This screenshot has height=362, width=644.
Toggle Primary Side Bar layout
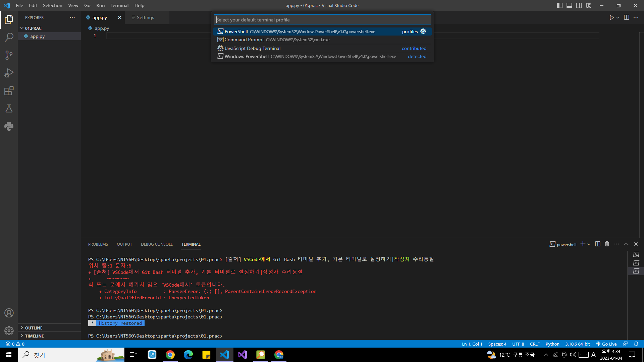click(x=559, y=5)
